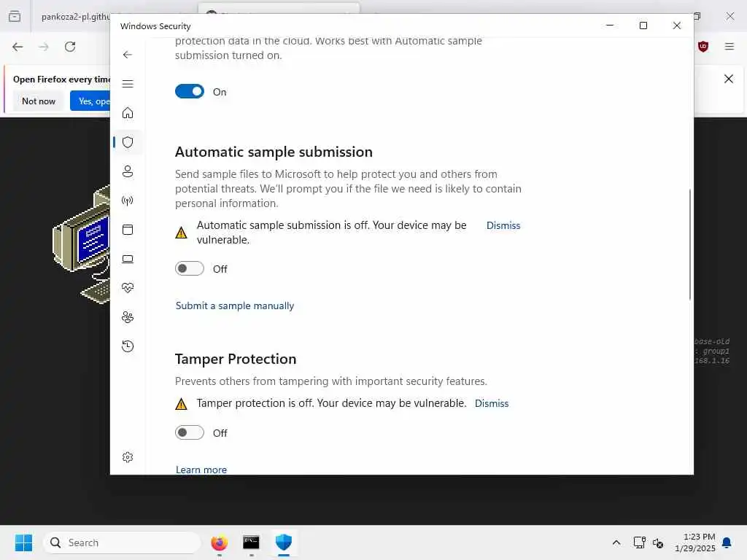The height and width of the screenshot is (560, 747).
Task: Click the network status tray icon
Action: (639, 542)
